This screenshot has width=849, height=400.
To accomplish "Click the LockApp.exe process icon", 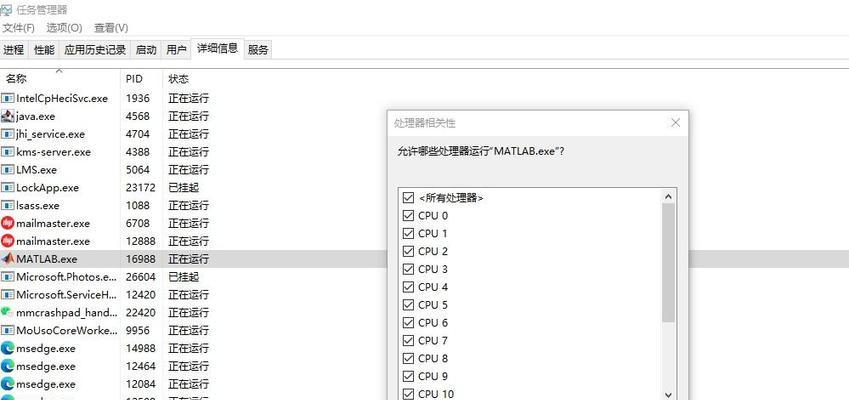I will 8,188.
